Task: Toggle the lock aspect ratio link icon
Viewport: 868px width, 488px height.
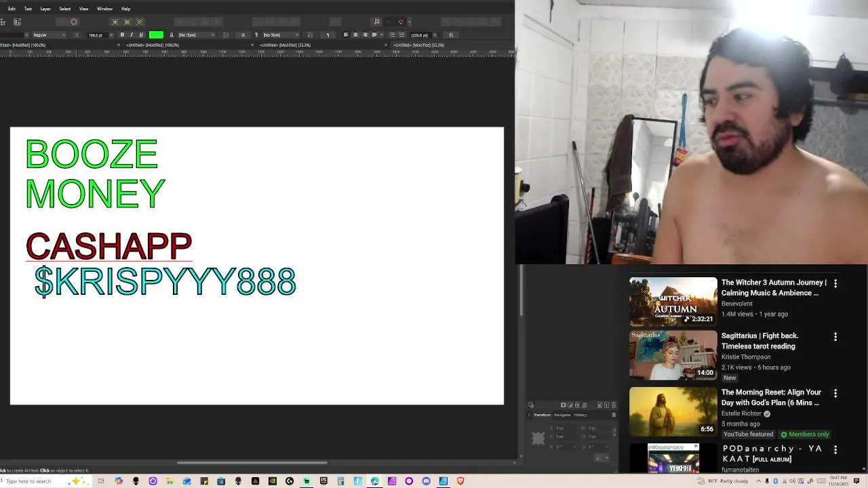Action: [x=614, y=432]
